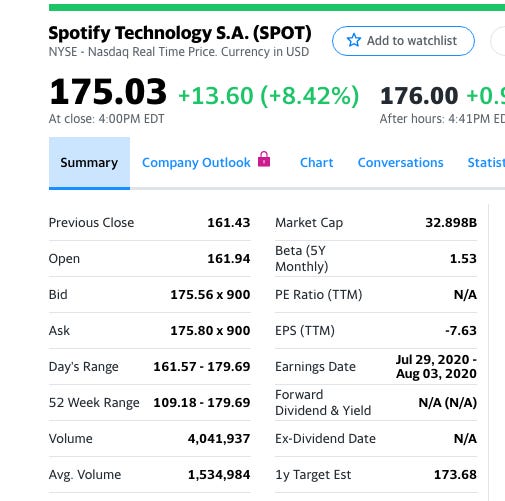Click the Avg. Volume value 1,534,984
Viewport: 505px width, 501px height.
pos(219,475)
